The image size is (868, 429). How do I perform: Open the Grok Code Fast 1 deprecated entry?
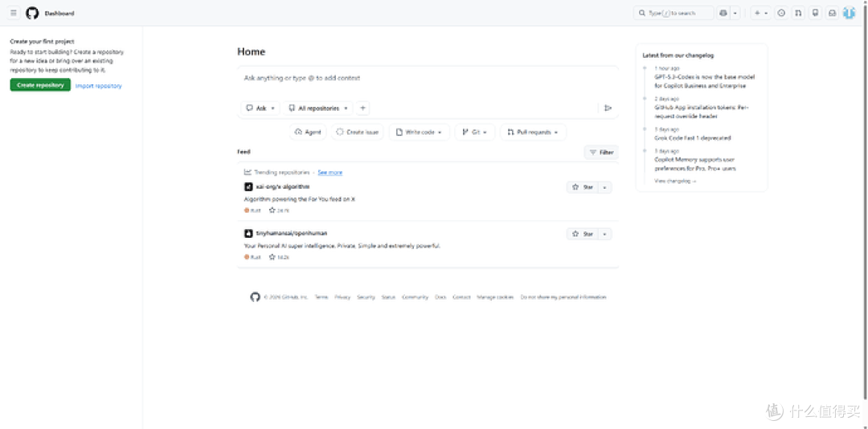(693, 138)
